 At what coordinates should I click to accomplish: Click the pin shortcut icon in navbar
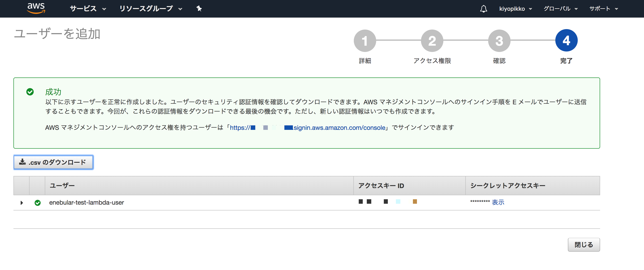point(199,9)
